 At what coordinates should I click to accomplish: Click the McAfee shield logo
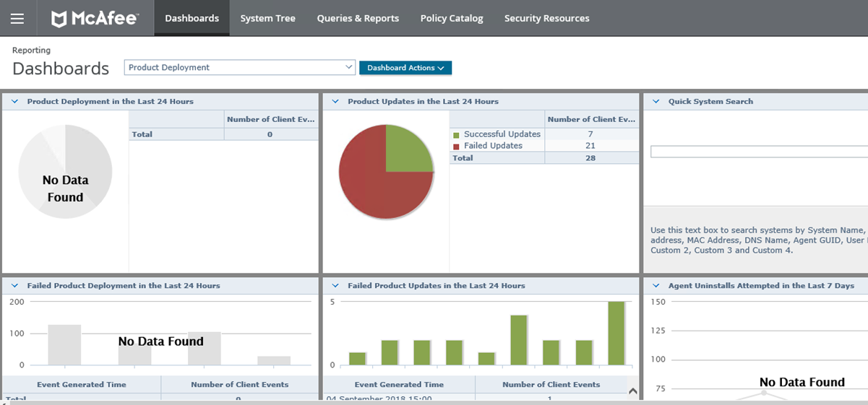coord(59,19)
